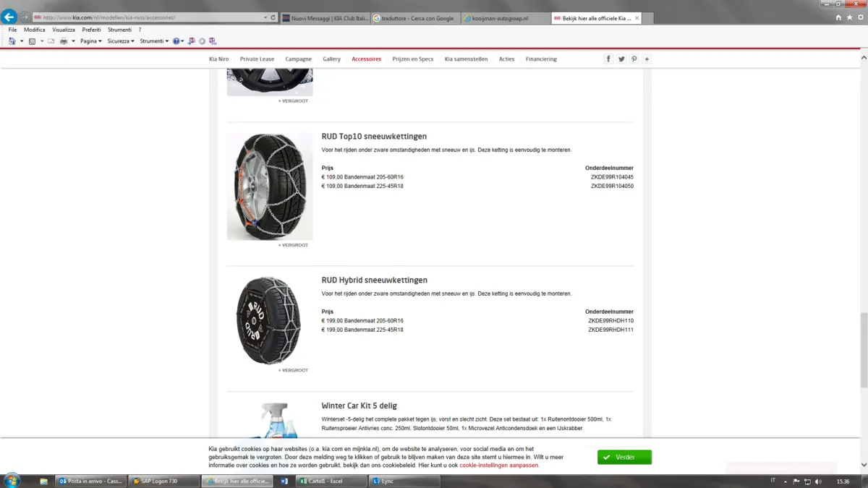The width and height of the screenshot is (868, 488).
Task: Open the Kia samenstellen nav link
Action: click(467, 59)
